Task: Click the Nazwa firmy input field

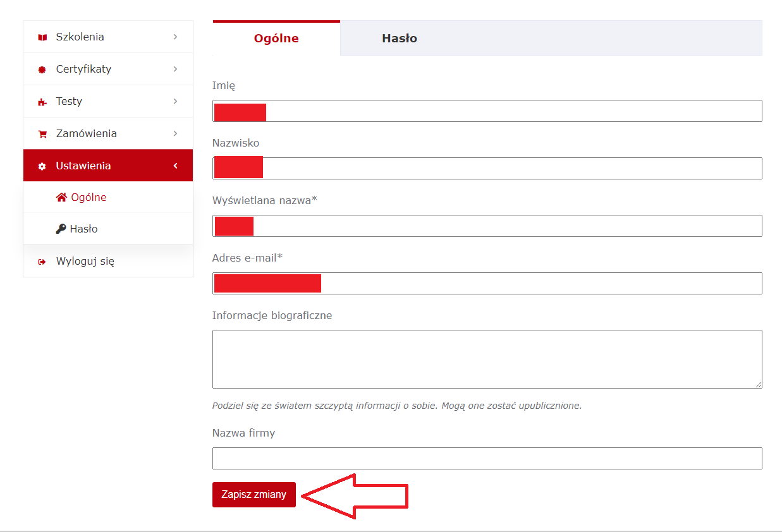Action: tap(487, 459)
